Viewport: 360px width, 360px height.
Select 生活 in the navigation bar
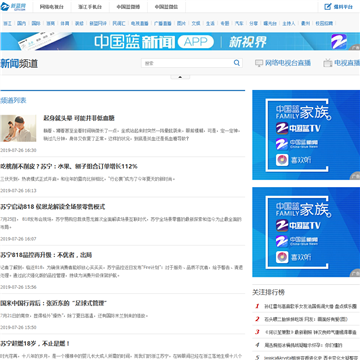tap(210, 24)
